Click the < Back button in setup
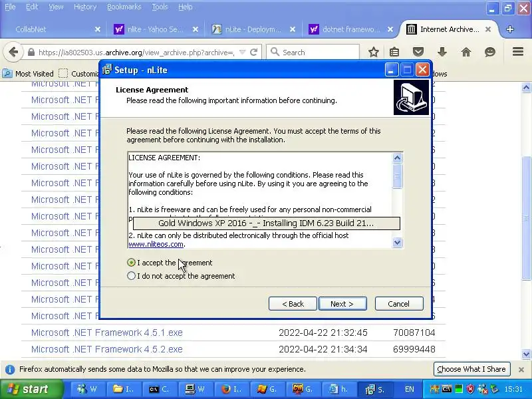Image resolution: width=532 pixels, height=399 pixels. 293,304
